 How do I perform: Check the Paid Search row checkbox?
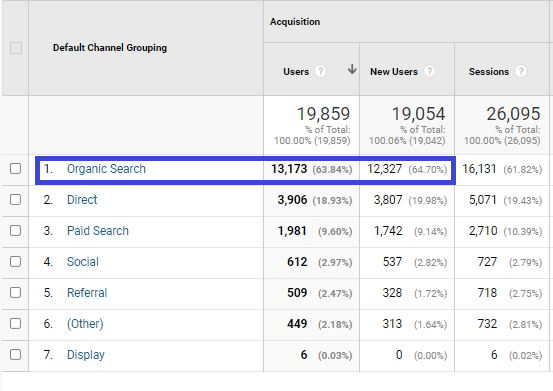16,231
